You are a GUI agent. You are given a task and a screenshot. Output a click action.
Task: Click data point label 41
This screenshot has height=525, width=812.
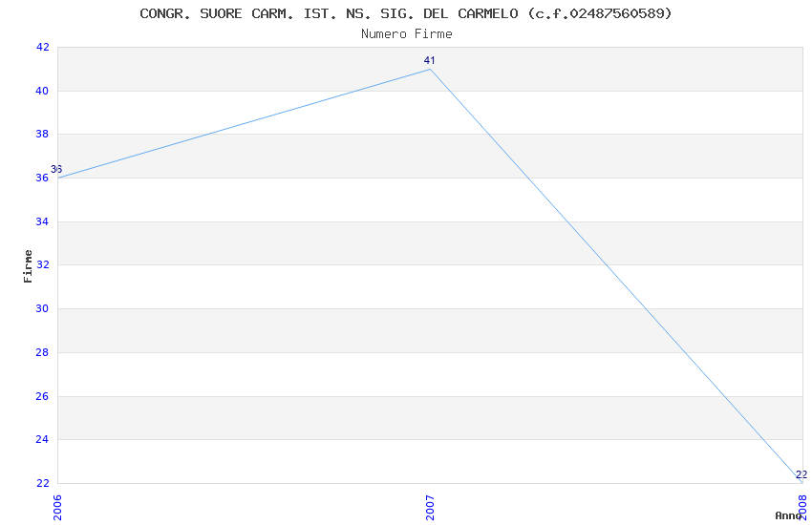(429, 60)
